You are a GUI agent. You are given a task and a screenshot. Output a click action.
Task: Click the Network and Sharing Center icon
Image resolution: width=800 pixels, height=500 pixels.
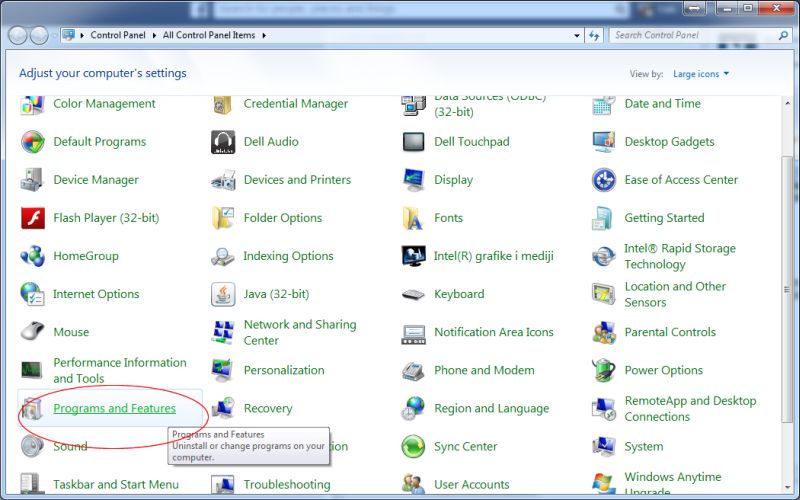point(223,332)
